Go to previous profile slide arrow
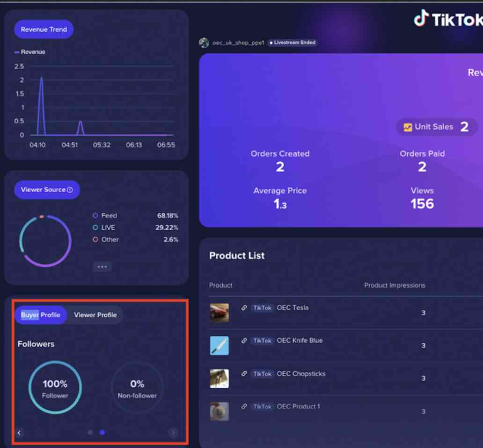 [19, 433]
